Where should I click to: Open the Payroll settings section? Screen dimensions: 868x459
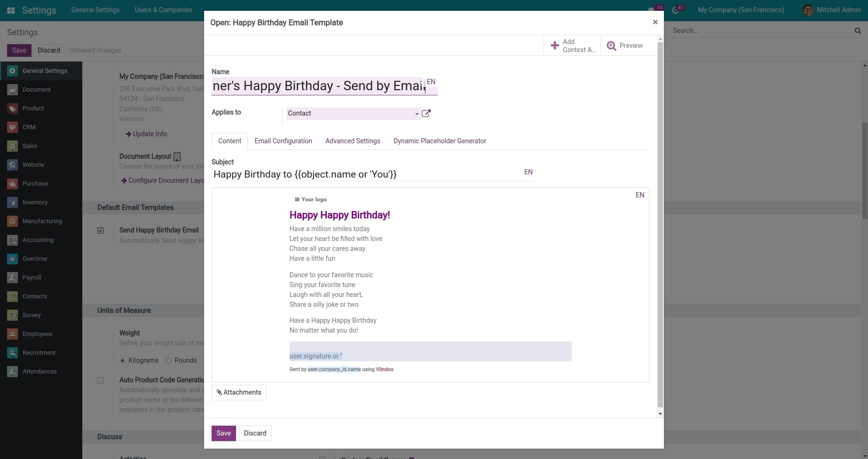[x=32, y=277]
